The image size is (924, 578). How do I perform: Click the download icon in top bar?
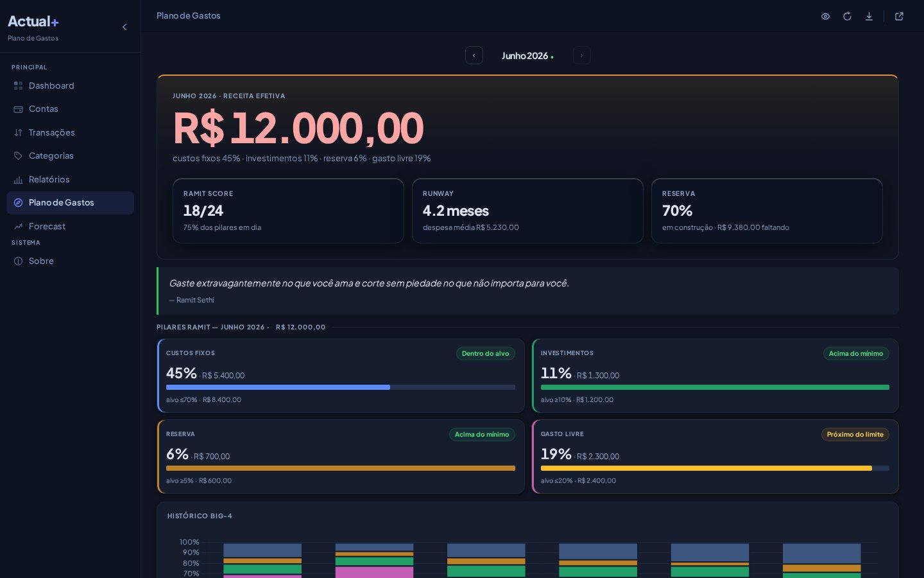[x=869, y=16]
